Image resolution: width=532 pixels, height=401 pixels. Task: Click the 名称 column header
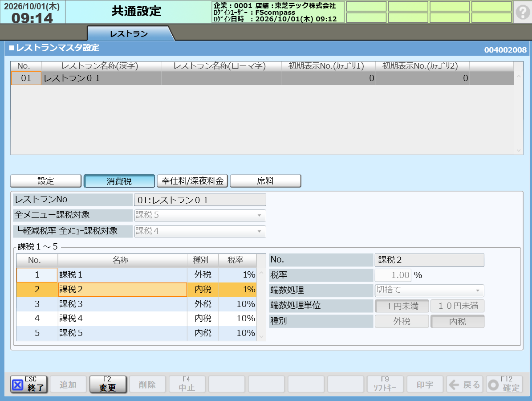pos(122,260)
